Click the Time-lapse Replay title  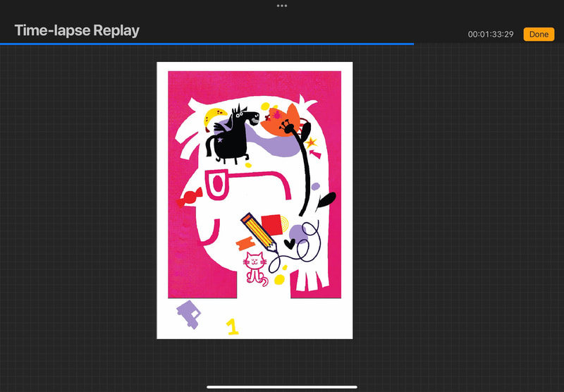tap(77, 30)
